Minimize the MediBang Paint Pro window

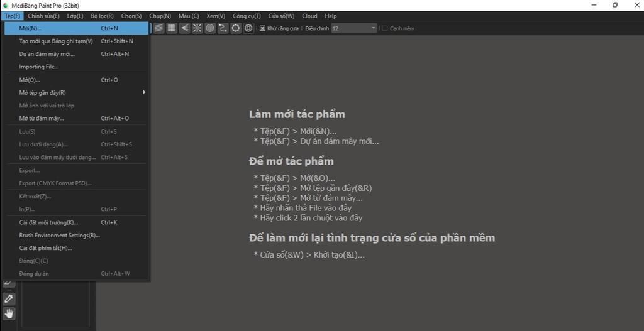coord(594,5)
